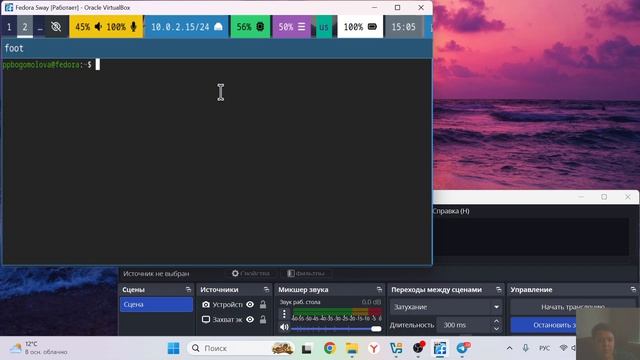Undock the Переходы между сценами panel
The height and width of the screenshot is (360, 640).
point(498,289)
